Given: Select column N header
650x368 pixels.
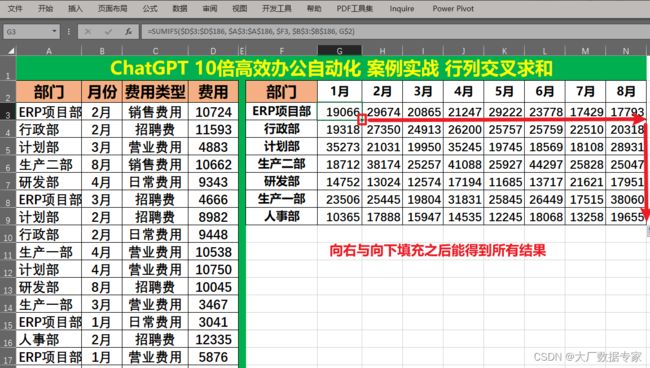Looking at the screenshot, I should (626, 51).
